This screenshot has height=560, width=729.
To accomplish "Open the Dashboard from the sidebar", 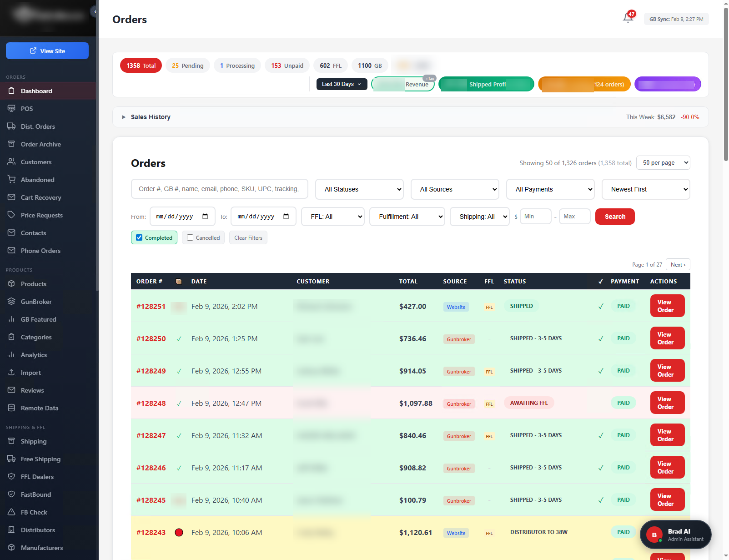I will (35, 91).
